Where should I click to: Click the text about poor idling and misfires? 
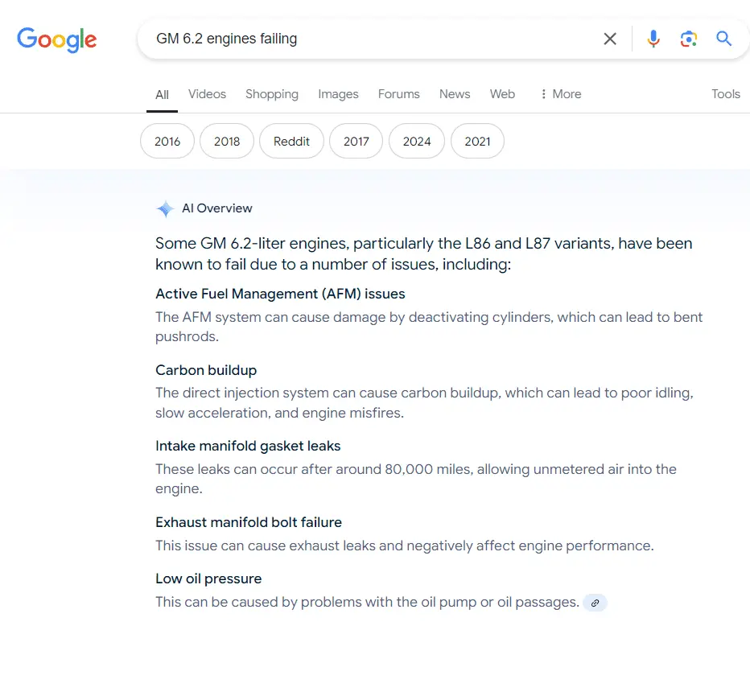click(x=425, y=402)
